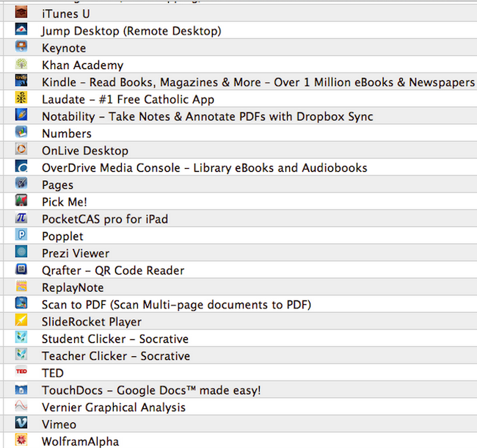Select the Keynote app icon
Viewport: 477px width, 448px height.
click(21, 46)
